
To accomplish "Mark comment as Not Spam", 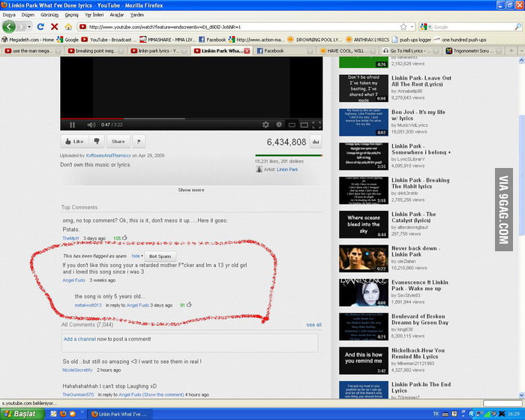I will click(160, 256).
